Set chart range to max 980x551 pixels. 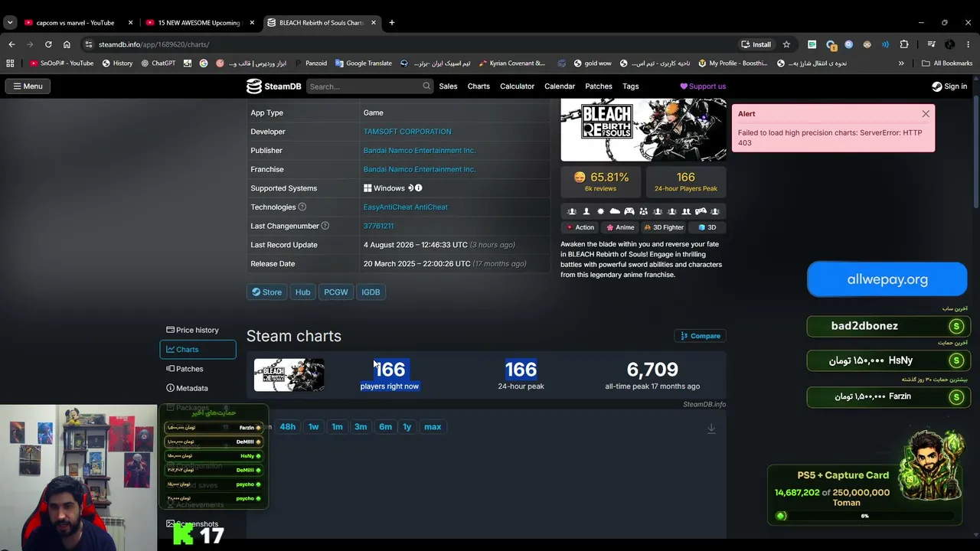coord(433,427)
